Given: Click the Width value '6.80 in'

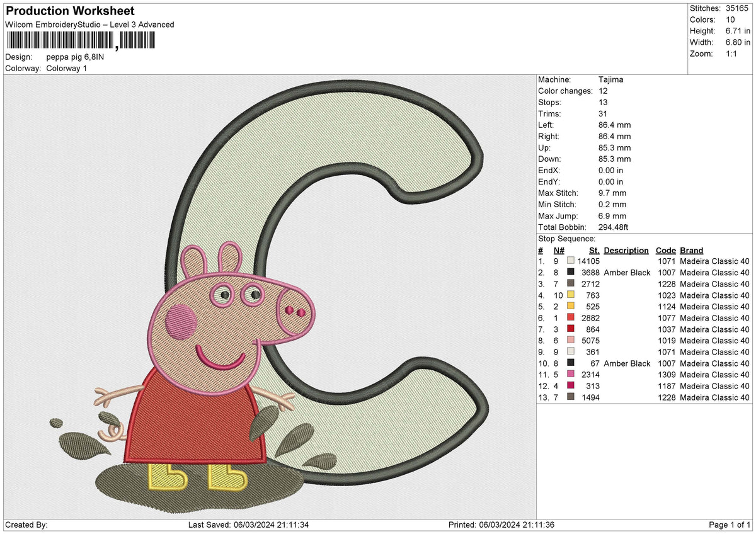Looking at the screenshot, I should [x=737, y=42].
